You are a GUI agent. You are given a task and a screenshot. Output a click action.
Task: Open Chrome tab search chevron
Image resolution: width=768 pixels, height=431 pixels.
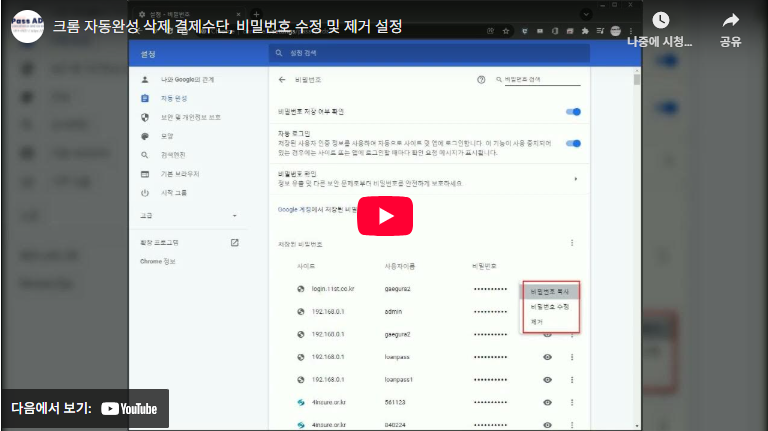[x=586, y=14]
